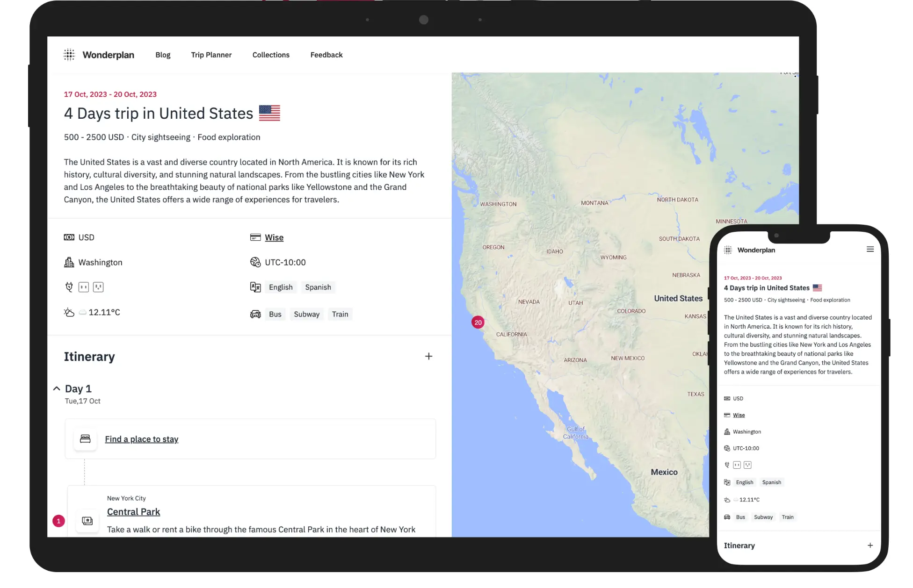
Task: Click the plus to add itinerary item
Action: pyautogui.click(x=428, y=356)
